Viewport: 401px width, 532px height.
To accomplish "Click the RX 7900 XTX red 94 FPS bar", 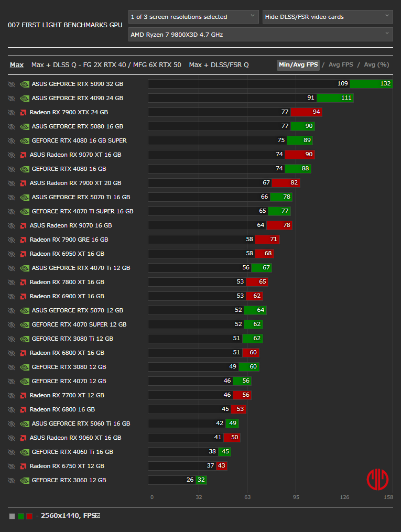I will coord(306,112).
